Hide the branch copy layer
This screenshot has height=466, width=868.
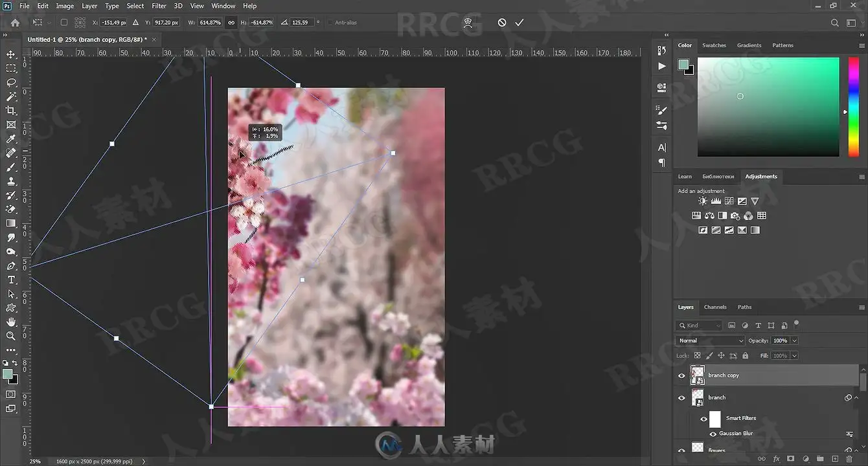(681, 375)
